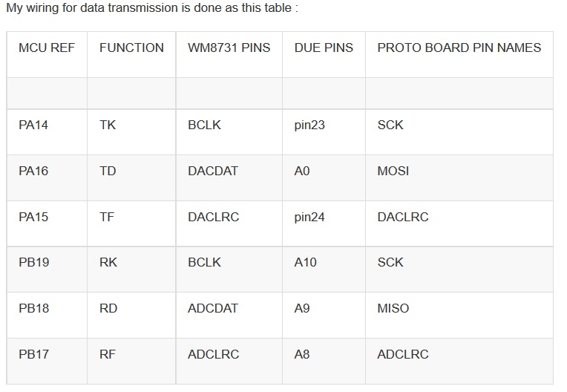Click PROTO BOARD PIN NAMES header
Image resolution: width=567 pixels, height=392 pixels.
459,55
